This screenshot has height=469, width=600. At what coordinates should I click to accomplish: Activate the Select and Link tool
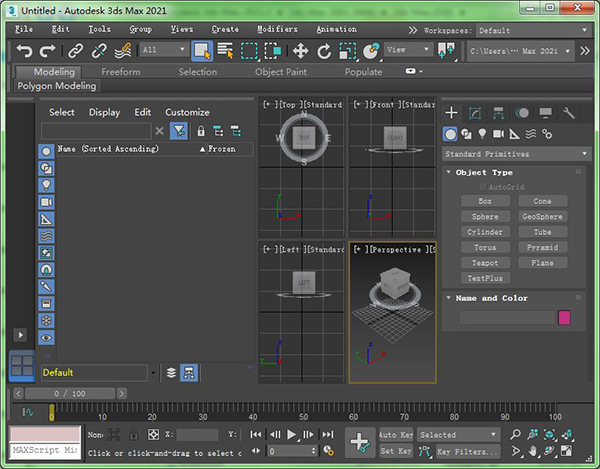[x=75, y=50]
